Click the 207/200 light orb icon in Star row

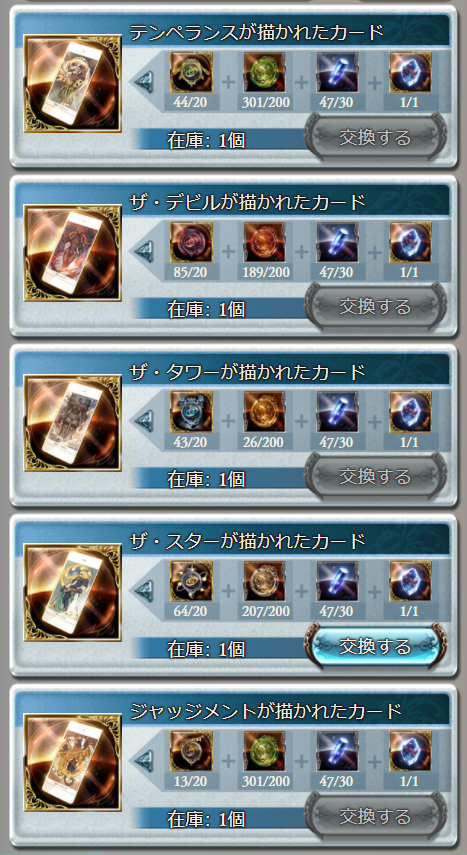264,581
